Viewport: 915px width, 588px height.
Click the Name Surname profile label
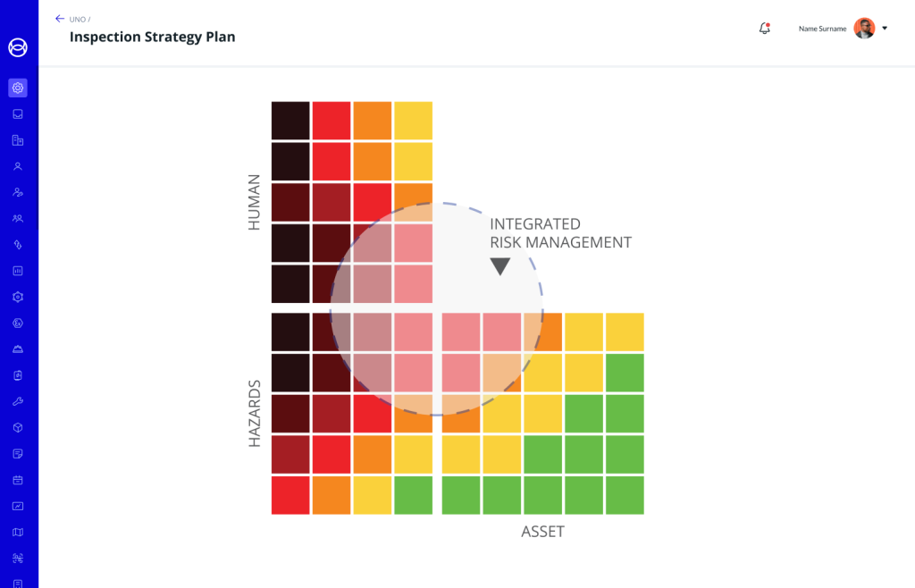point(822,29)
